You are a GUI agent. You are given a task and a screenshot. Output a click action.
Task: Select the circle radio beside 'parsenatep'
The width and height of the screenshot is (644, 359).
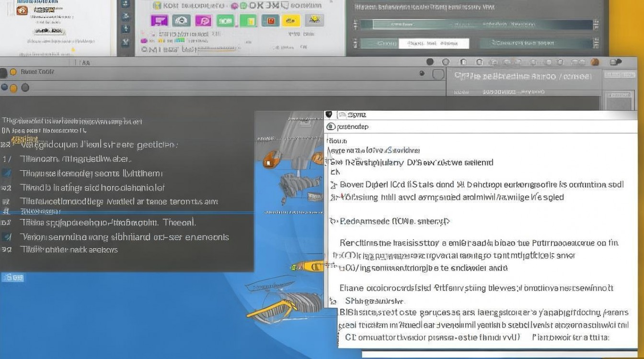[331, 127]
